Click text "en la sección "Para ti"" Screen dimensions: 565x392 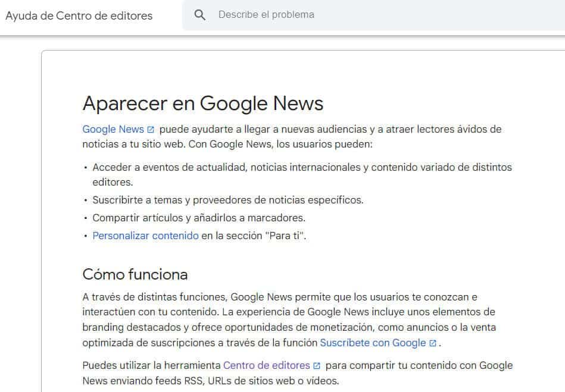click(254, 236)
